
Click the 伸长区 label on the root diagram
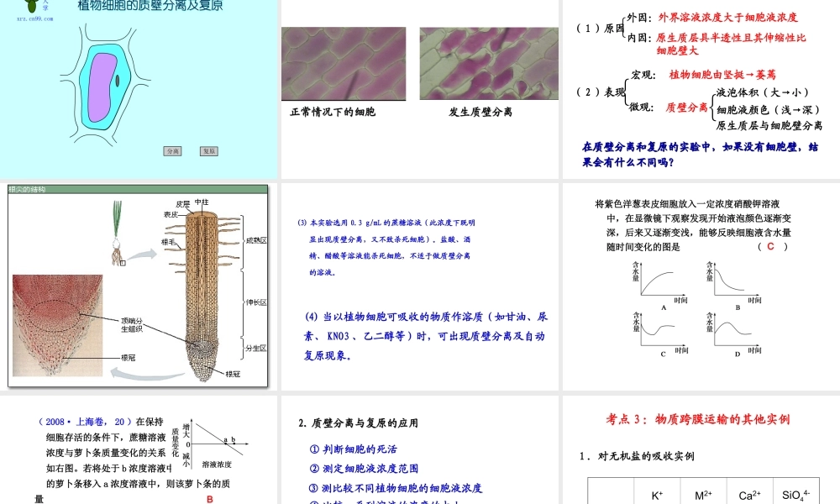[x=256, y=302]
